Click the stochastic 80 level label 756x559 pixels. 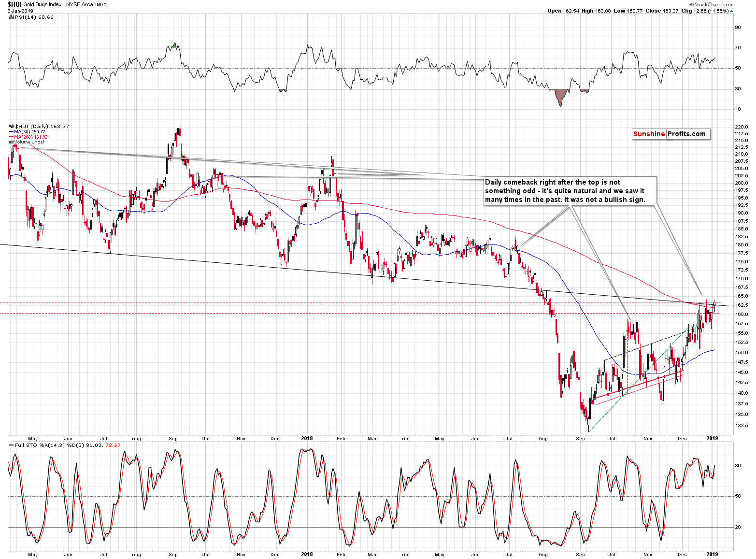point(738,466)
